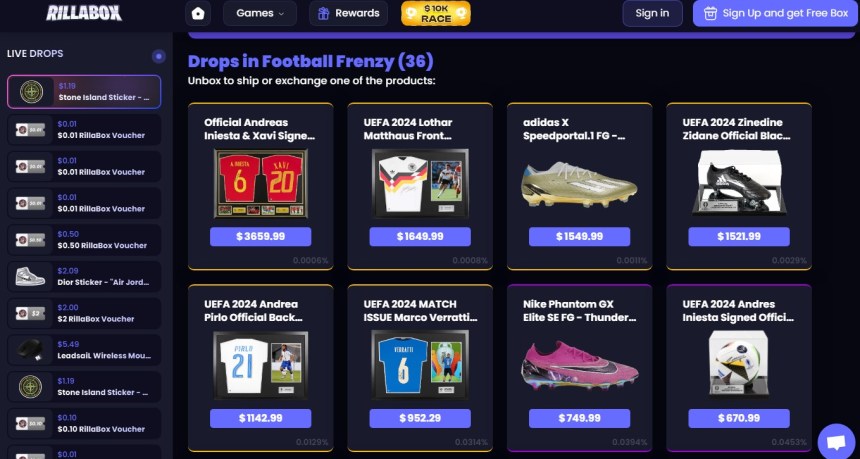Click the Dior Sticker sneaker icon
Viewport: 860px width, 459px height.
click(30, 276)
